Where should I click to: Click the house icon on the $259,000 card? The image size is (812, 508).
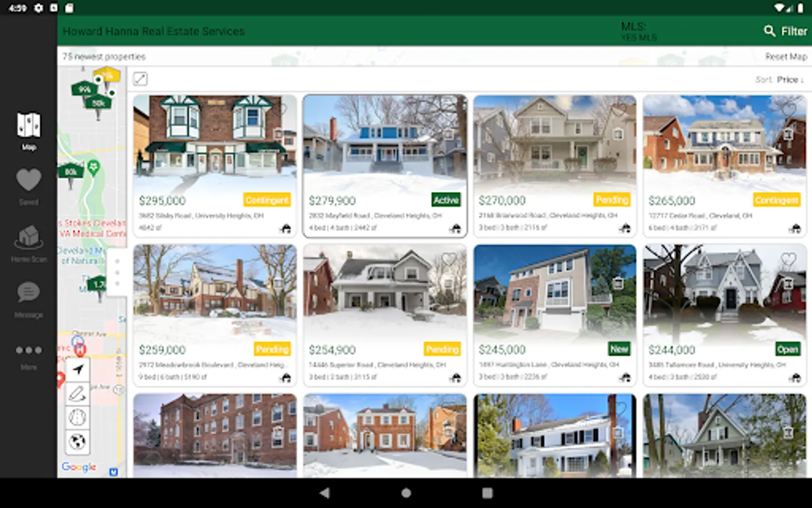coord(286,378)
